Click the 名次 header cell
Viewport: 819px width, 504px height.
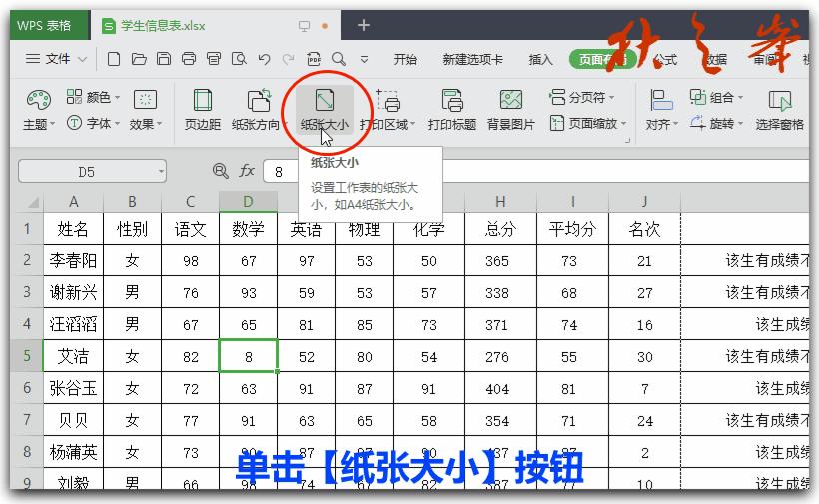coord(644,229)
